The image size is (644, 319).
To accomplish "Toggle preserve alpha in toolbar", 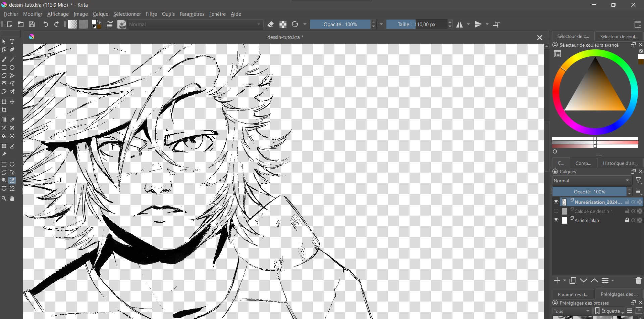I will click(x=283, y=24).
